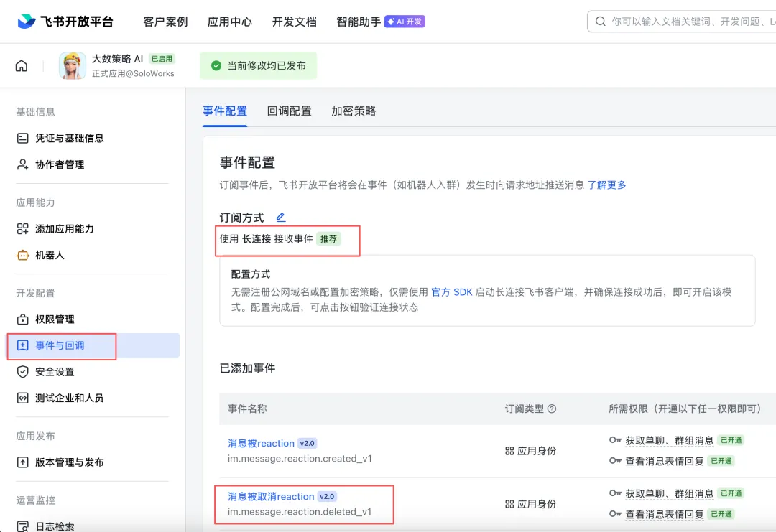This screenshot has height=532, width=776.
Task: Click the 协作者管理 person icon
Action: [x=23, y=164]
